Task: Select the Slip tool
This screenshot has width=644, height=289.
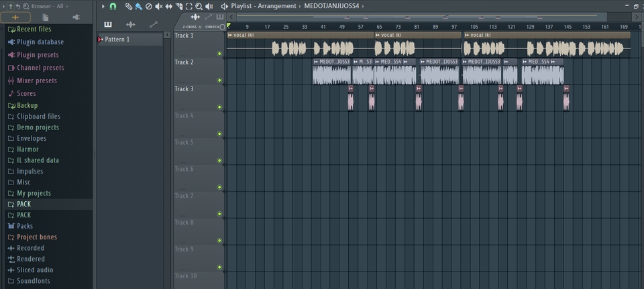Action: pyautogui.click(x=169, y=6)
